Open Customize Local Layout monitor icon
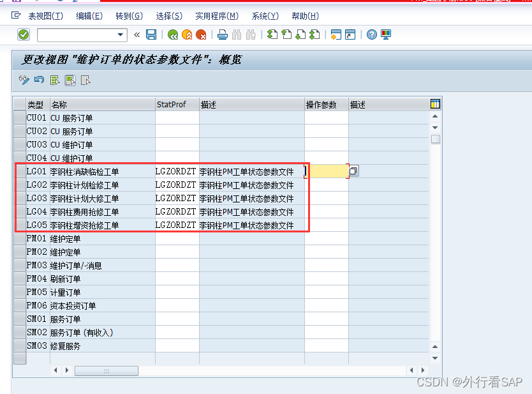This screenshot has width=532, height=394. click(x=386, y=34)
